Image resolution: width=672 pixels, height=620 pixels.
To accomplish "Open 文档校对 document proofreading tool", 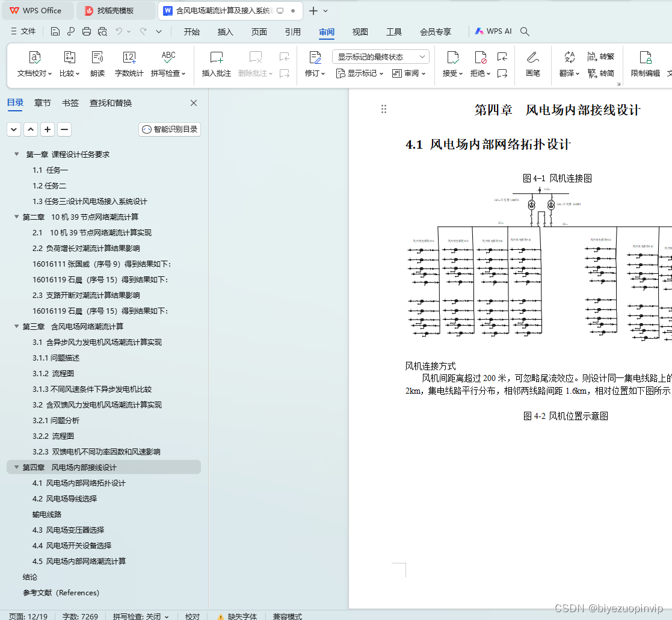I will tap(34, 64).
